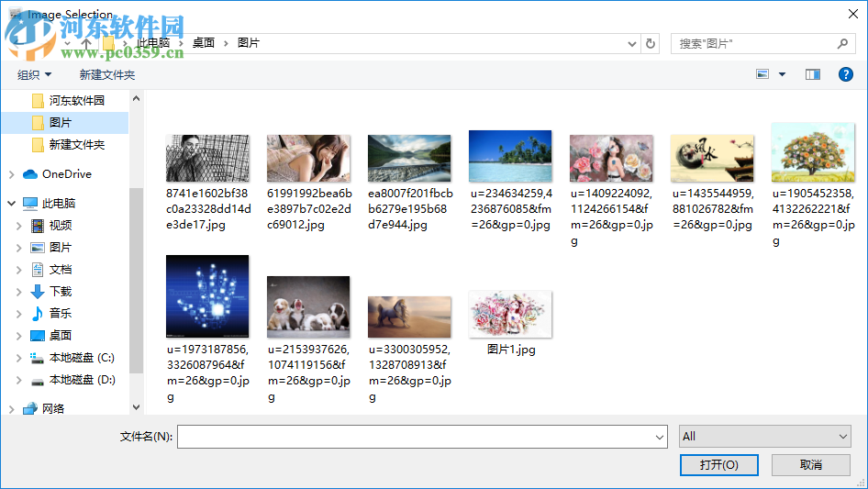Select the u=1409224092 flowers girl image

tap(611, 159)
